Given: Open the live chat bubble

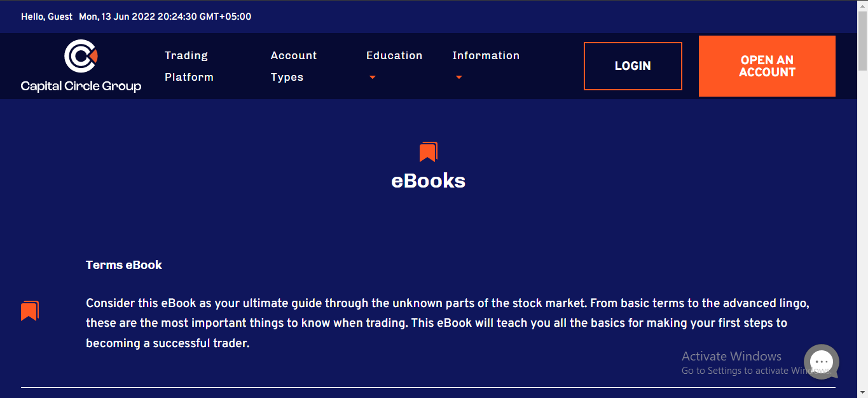Looking at the screenshot, I should (821, 361).
